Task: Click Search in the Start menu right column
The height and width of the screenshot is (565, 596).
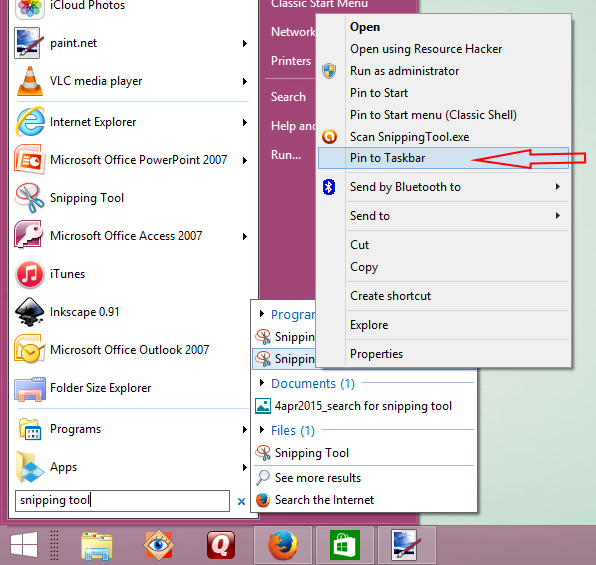Action: coord(288,97)
